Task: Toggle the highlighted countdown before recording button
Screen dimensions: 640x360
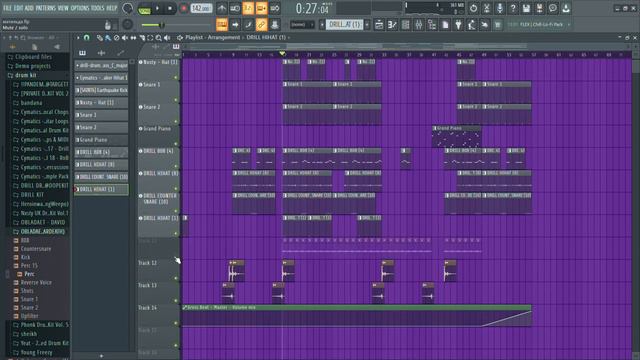Action: pos(248,8)
